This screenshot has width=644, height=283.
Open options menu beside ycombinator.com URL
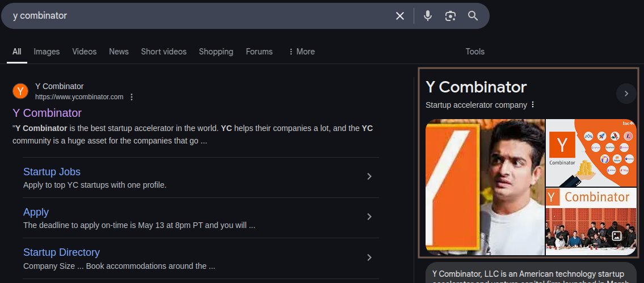132,97
